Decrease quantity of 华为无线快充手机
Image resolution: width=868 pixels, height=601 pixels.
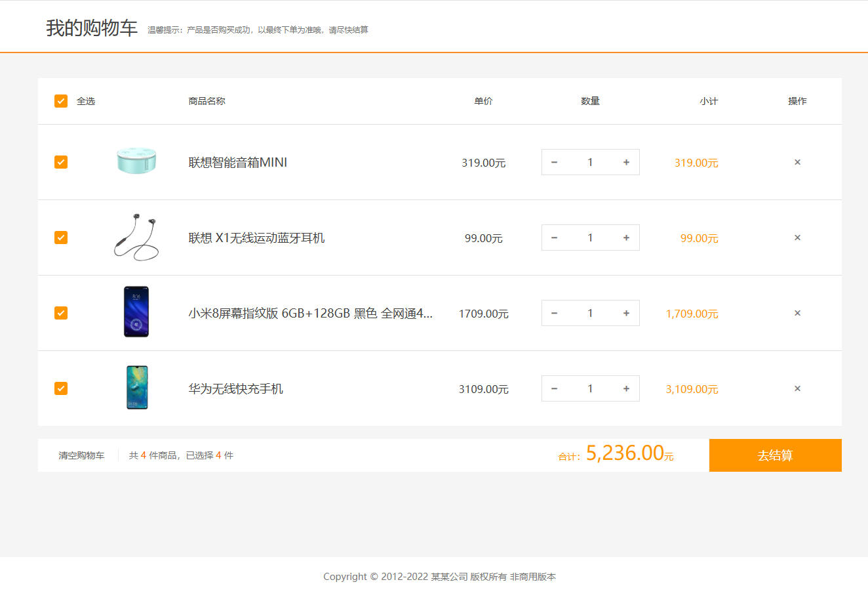click(555, 388)
